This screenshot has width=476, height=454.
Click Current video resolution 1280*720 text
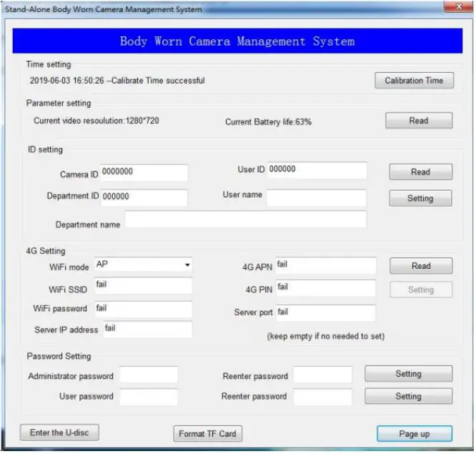(96, 121)
